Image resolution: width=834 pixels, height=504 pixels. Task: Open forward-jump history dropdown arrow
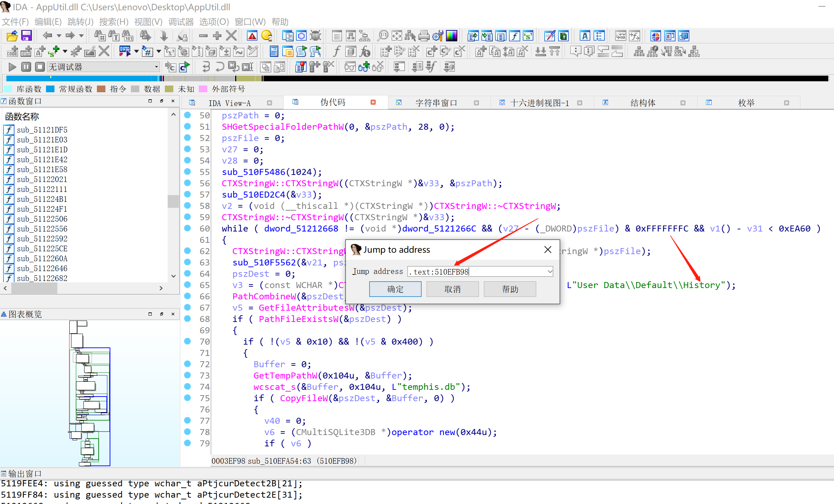pyautogui.click(x=81, y=36)
